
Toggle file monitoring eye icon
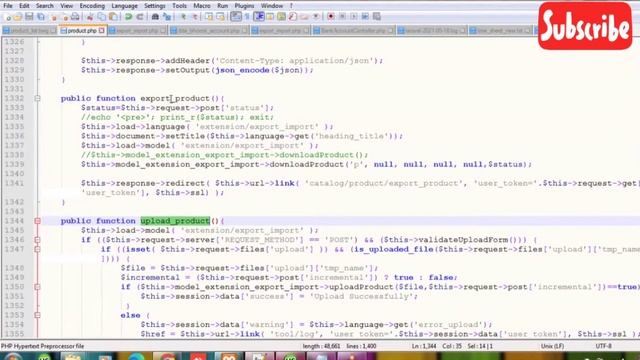click(x=316, y=17)
